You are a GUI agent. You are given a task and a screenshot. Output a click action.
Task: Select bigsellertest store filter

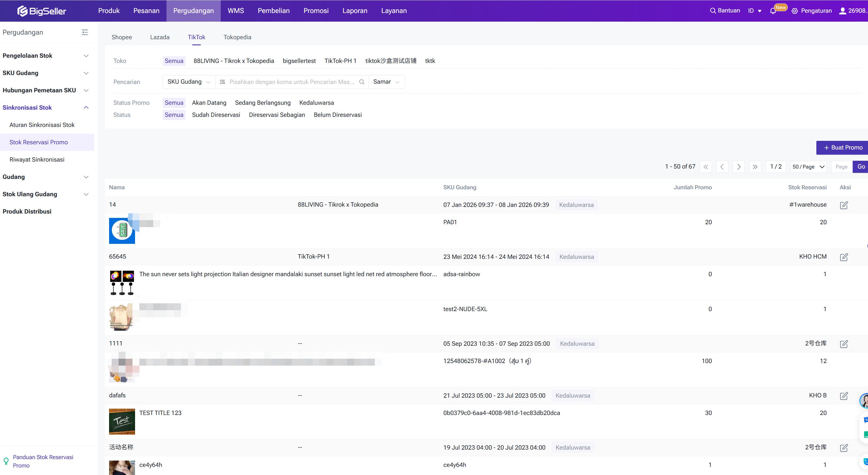pos(299,61)
